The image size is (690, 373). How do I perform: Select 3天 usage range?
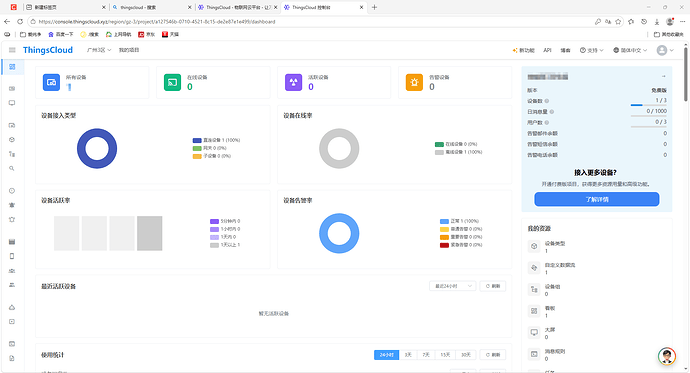tap(408, 355)
